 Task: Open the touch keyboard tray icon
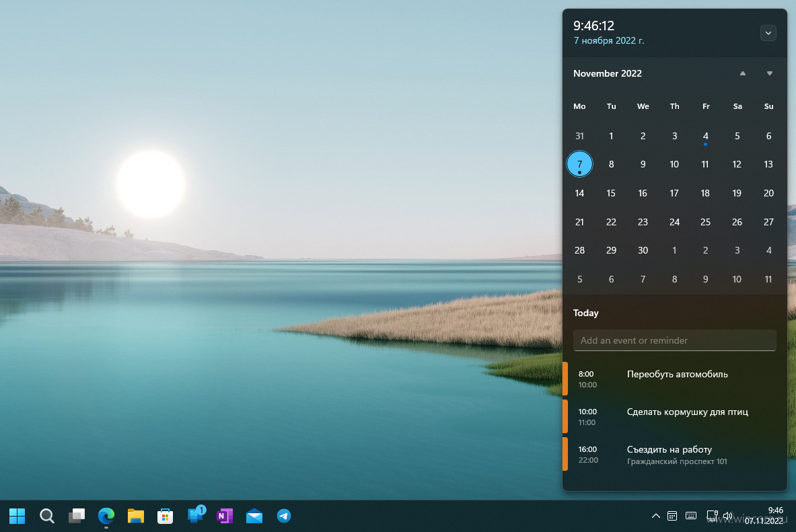pos(690,516)
